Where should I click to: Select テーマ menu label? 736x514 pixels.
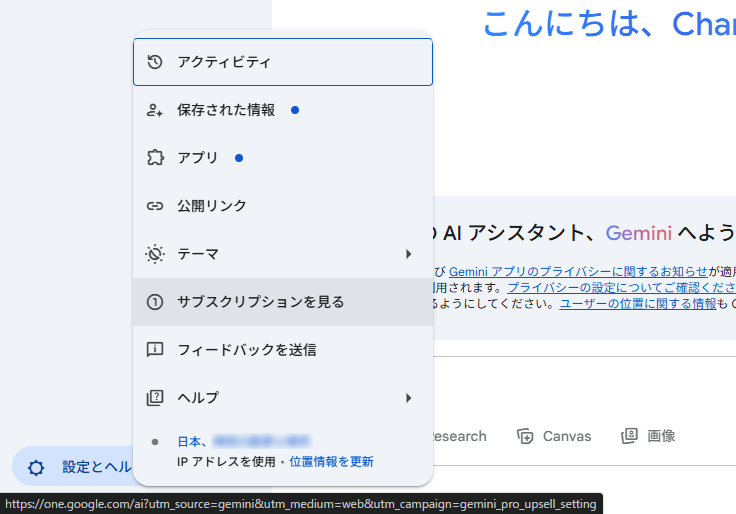click(198, 254)
